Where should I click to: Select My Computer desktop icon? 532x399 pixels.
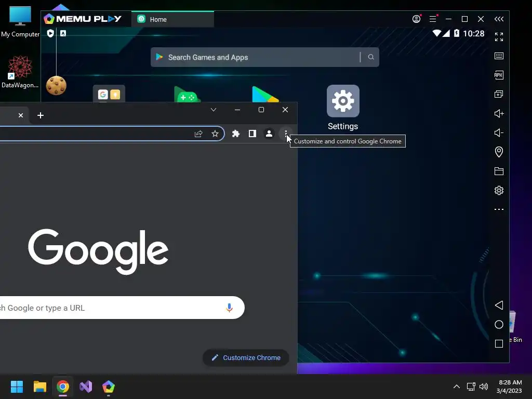coord(20,22)
